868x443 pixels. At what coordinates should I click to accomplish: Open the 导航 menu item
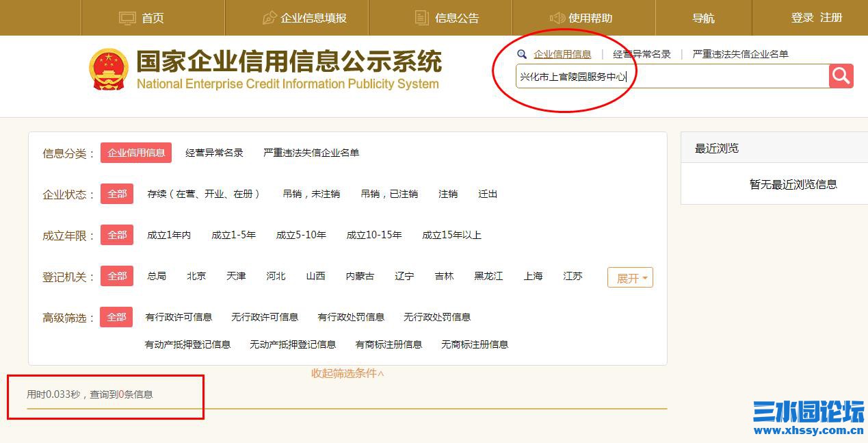tap(703, 18)
